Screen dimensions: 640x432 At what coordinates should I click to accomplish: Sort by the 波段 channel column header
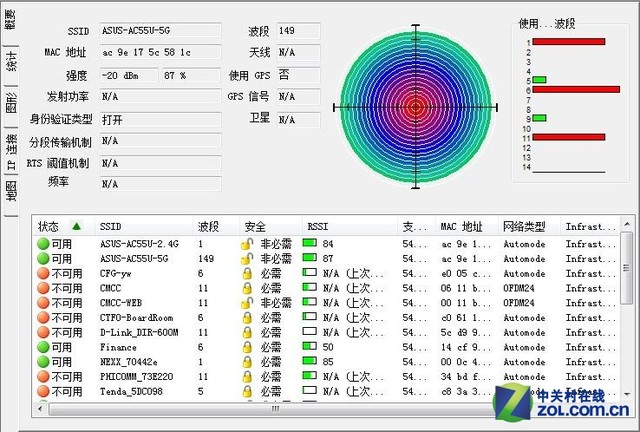point(216,226)
